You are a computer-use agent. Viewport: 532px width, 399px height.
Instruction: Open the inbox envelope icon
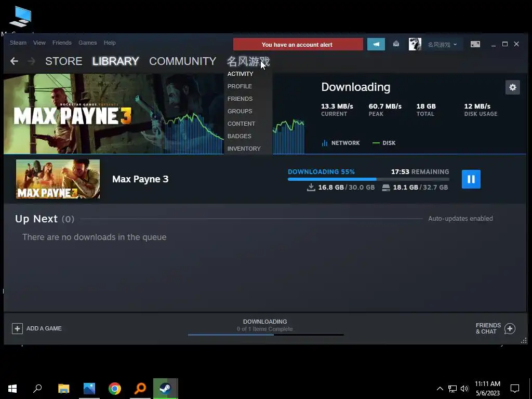[396, 44]
